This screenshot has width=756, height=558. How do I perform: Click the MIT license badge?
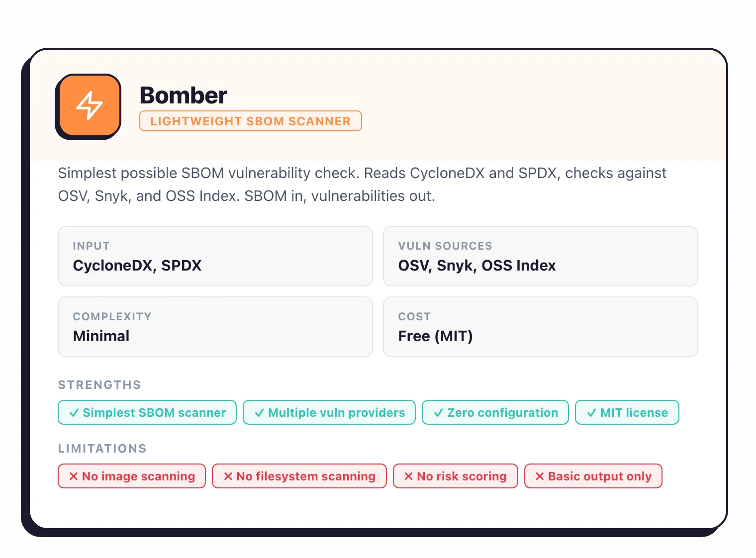click(627, 412)
